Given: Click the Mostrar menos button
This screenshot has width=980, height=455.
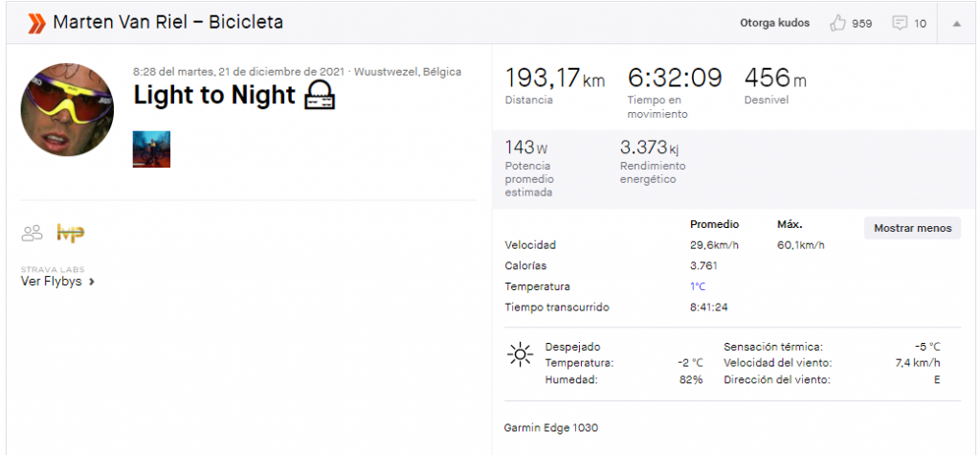Looking at the screenshot, I should click(x=912, y=228).
